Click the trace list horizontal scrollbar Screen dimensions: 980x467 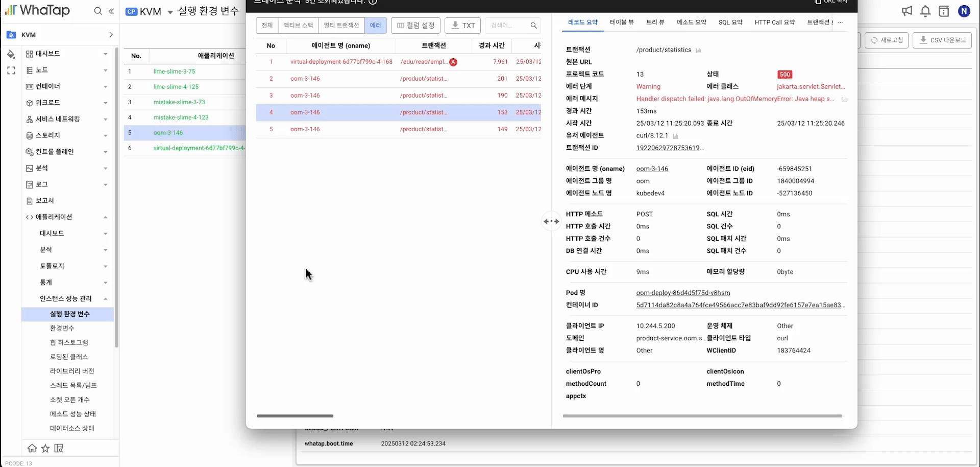(x=295, y=416)
